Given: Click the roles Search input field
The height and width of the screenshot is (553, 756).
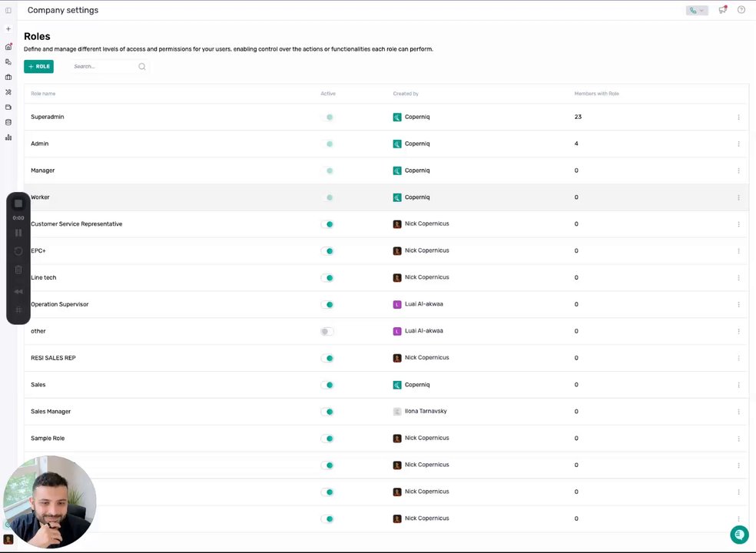Looking at the screenshot, I should click(104, 67).
